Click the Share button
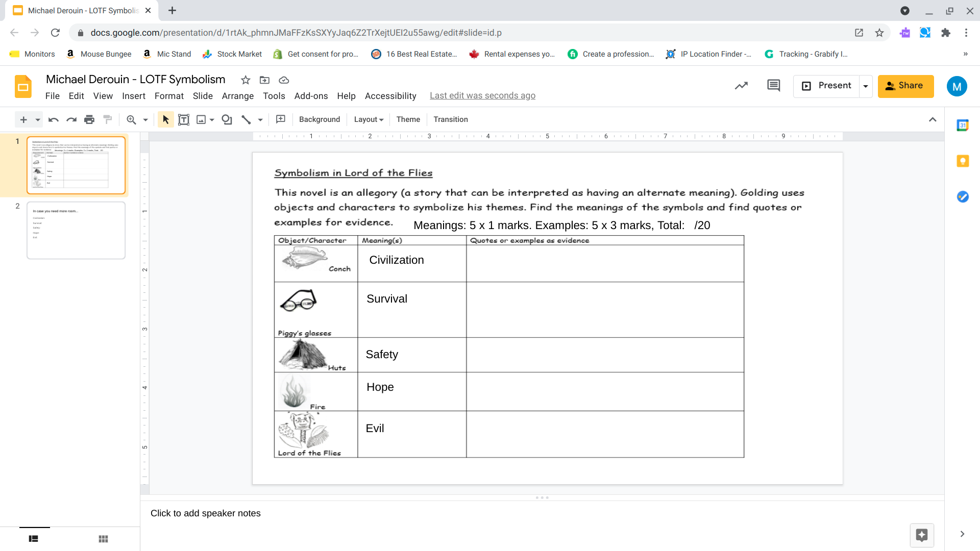The image size is (980, 551). click(905, 86)
